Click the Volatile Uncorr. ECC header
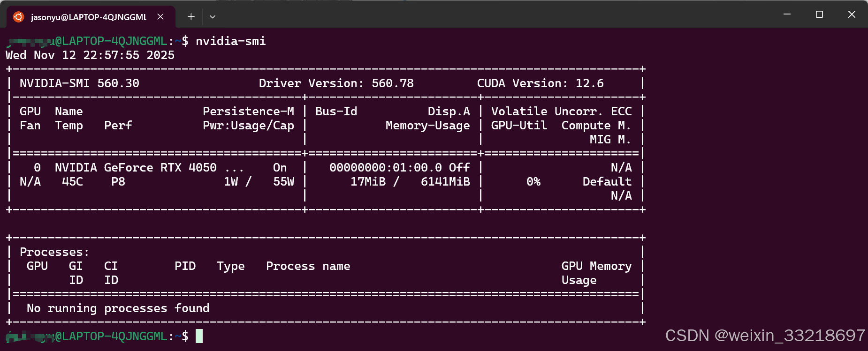This screenshot has width=868, height=351. tap(562, 112)
